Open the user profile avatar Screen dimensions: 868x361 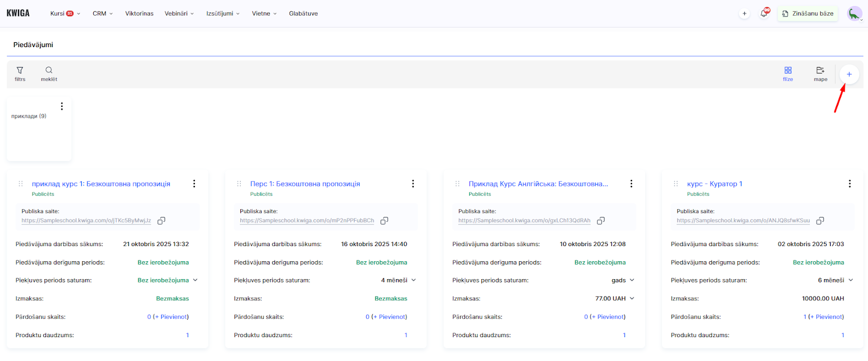coord(854,14)
